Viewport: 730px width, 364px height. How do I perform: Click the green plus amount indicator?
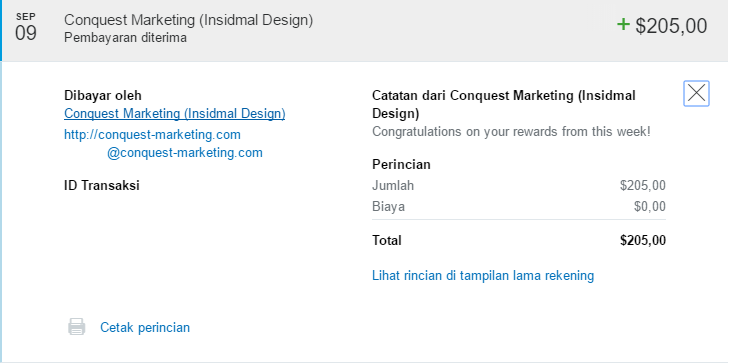click(623, 25)
